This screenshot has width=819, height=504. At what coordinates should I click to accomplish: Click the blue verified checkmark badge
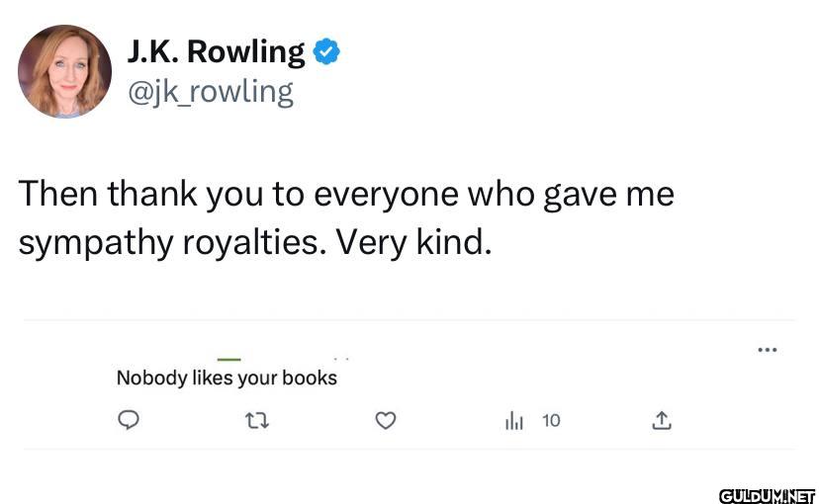pos(326,52)
